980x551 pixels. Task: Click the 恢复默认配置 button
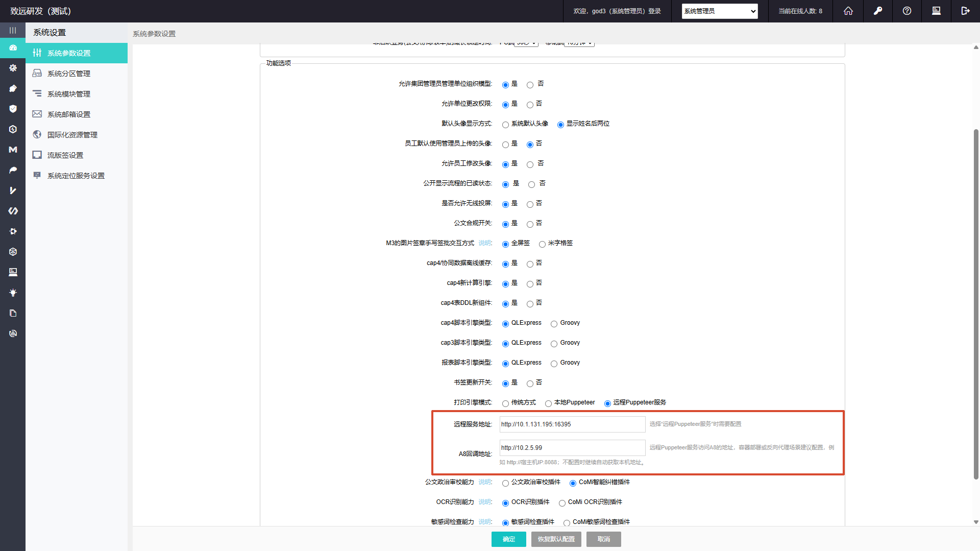[556, 539]
